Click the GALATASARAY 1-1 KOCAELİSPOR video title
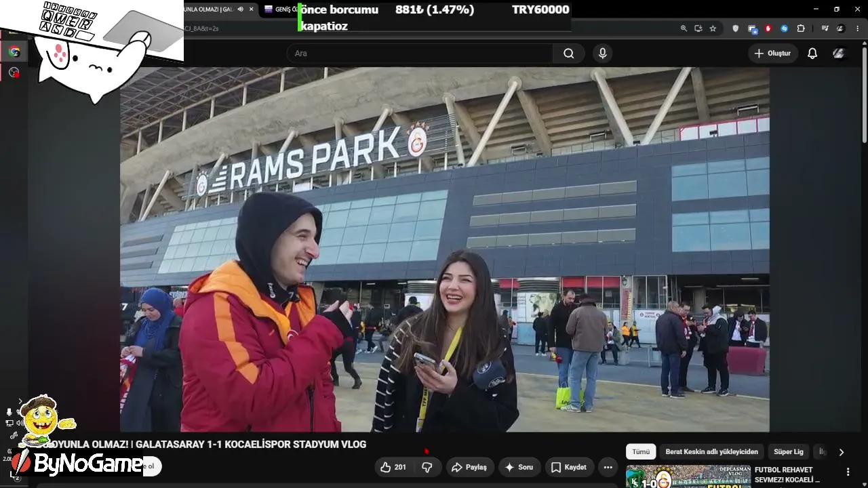Screen dimensions: 868x488 [x=203, y=445]
